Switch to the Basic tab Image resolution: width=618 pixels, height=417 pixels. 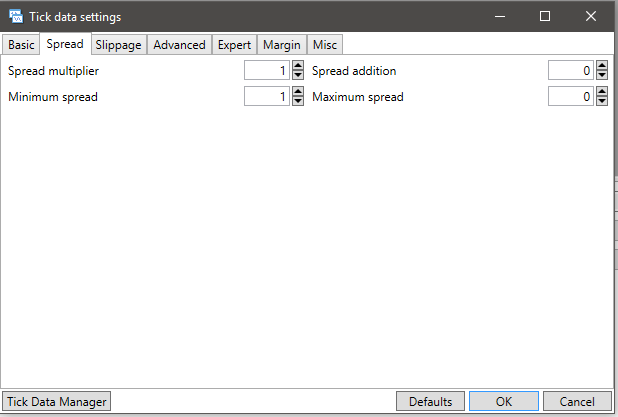(x=21, y=45)
